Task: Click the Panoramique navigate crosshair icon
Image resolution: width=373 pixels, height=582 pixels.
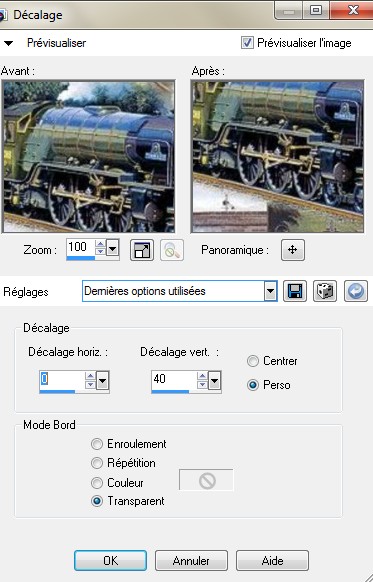Action: tap(293, 250)
